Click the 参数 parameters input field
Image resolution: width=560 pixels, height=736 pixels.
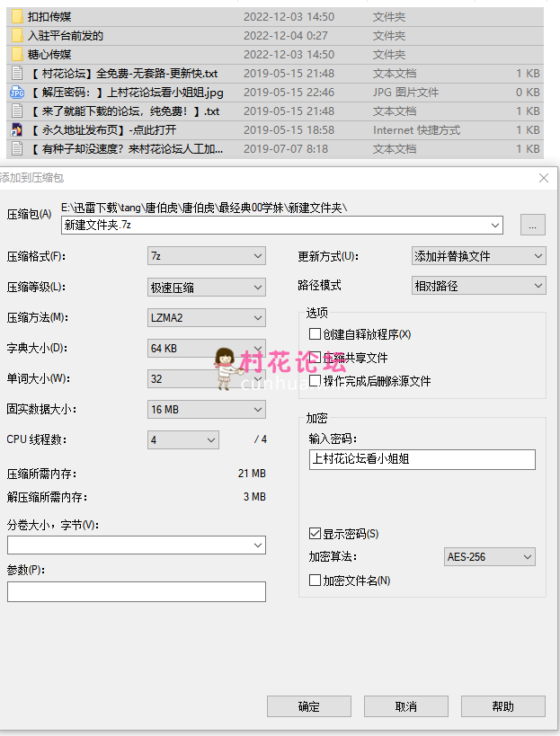[137, 591]
